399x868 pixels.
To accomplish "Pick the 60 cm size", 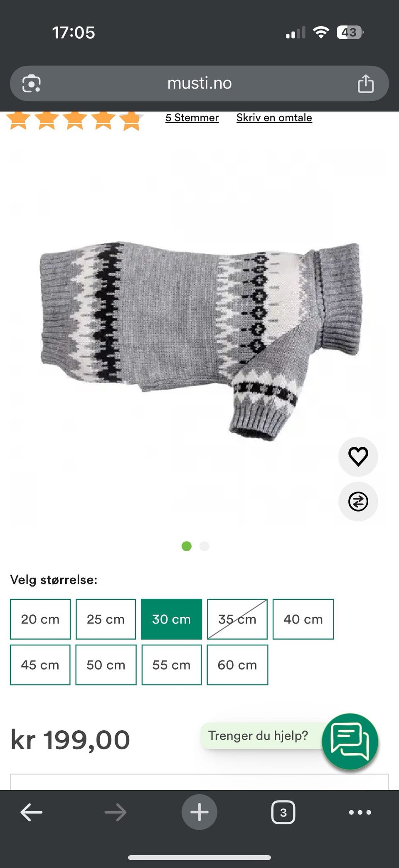I will [237, 665].
